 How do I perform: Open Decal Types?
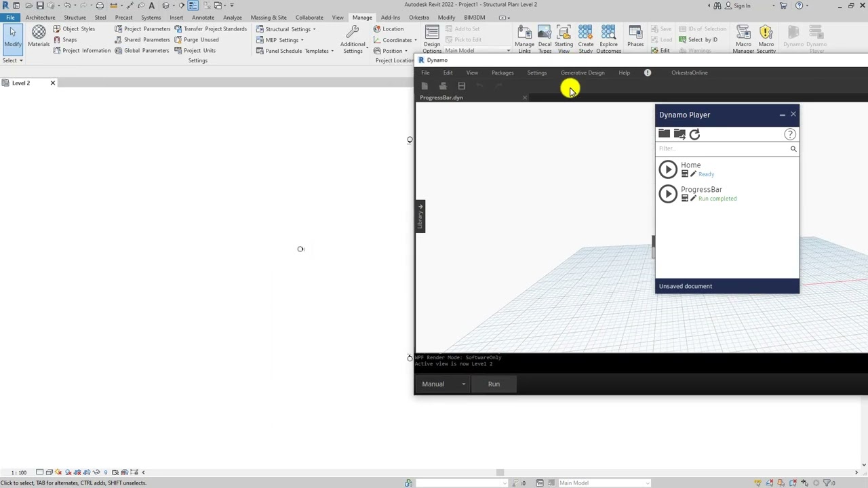click(x=545, y=39)
